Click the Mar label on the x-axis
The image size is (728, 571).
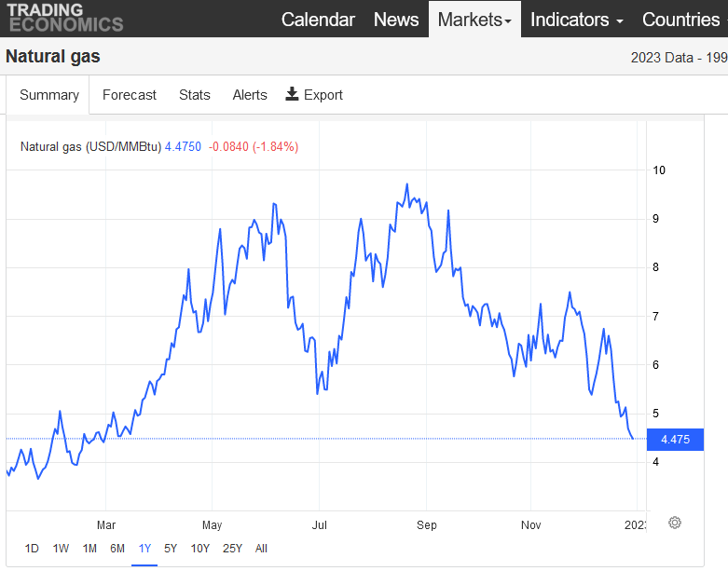pyautogui.click(x=106, y=525)
